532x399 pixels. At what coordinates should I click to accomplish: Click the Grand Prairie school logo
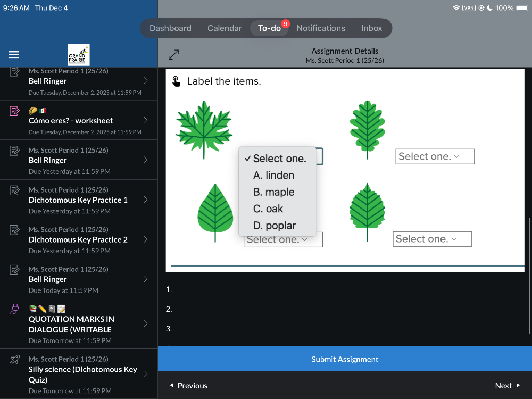(x=79, y=55)
